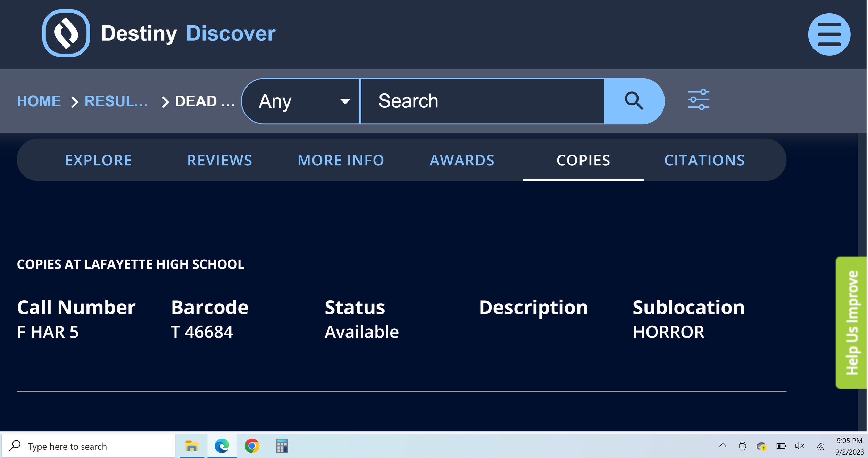Select the Copies tab

point(583,160)
